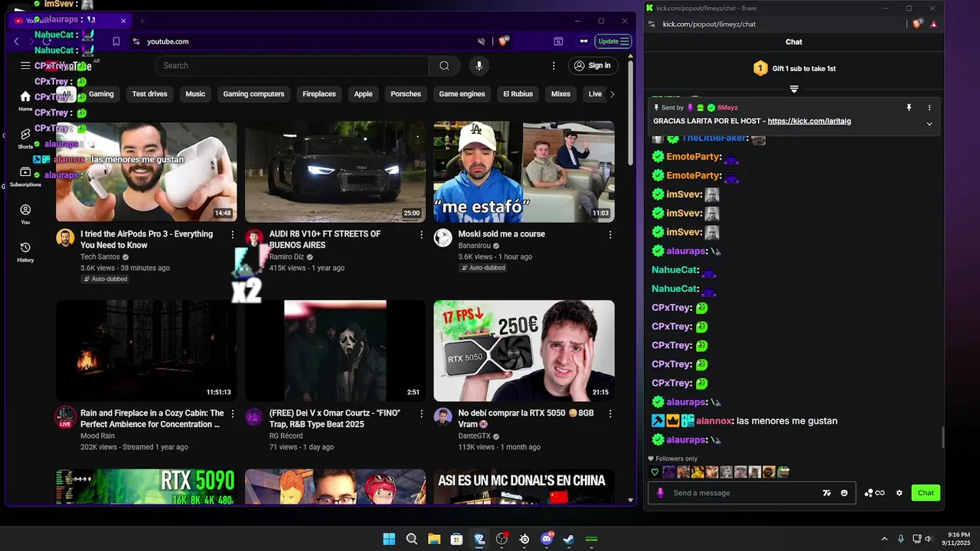Click the YouTube search magnifier button

pyautogui.click(x=444, y=66)
